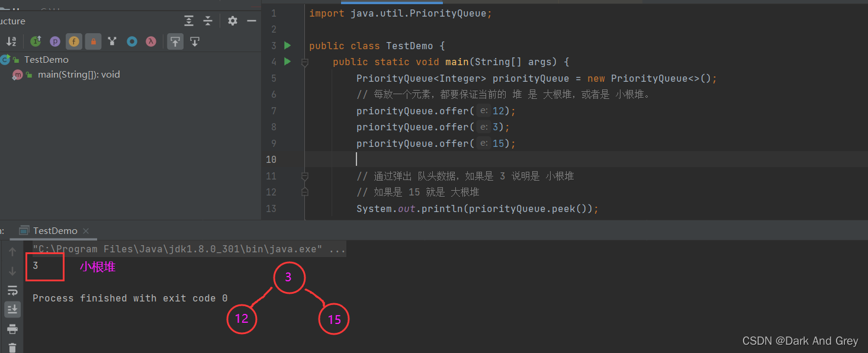Toggle Show Inherited members in Structure
Image resolution: width=868 pixels, height=353 pixels.
[x=36, y=41]
